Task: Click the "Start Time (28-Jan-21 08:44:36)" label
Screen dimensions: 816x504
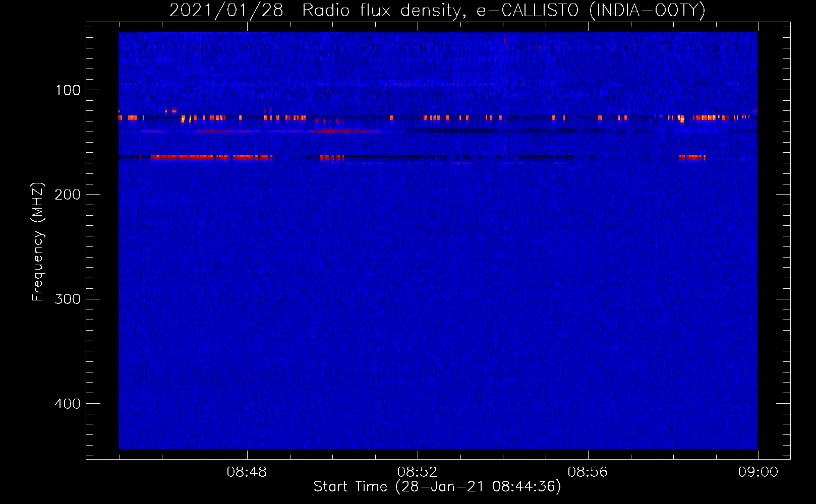Action: tap(437, 487)
